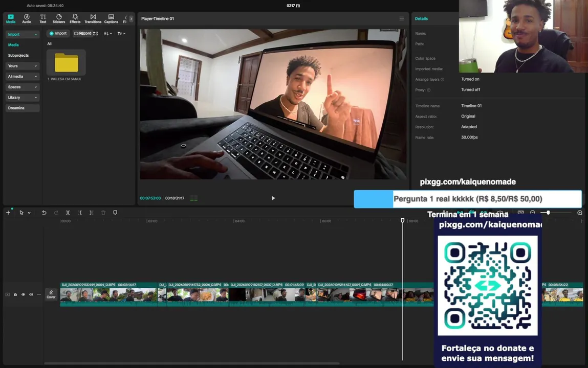Viewport: 588px width, 368px height.
Task: Toggle the caption preview icon near zoom
Action: pos(520,213)
